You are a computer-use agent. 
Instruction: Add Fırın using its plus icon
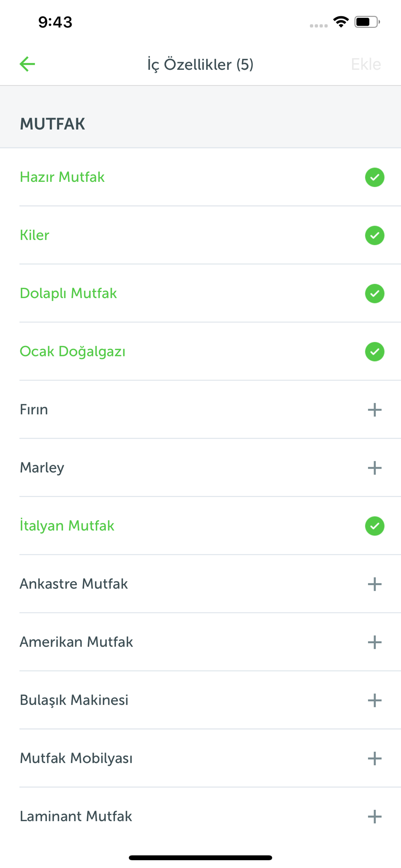tap(375, 410)
